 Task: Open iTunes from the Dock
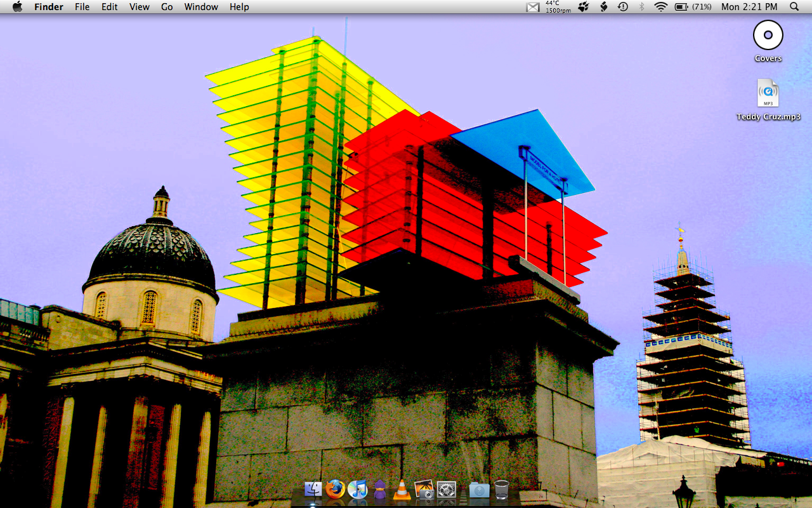(x=358, y=489)
